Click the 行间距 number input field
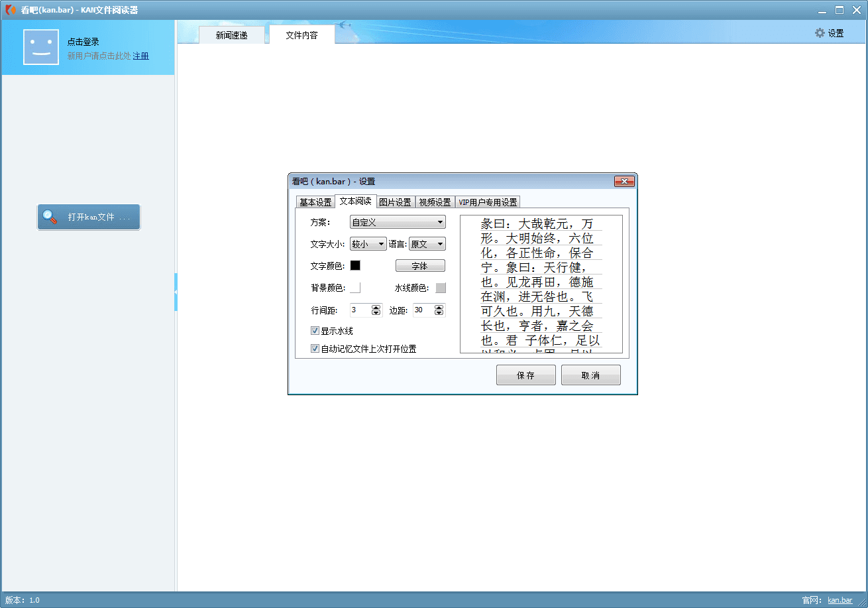This screenshot has height=608, width=868. point(360,310)
